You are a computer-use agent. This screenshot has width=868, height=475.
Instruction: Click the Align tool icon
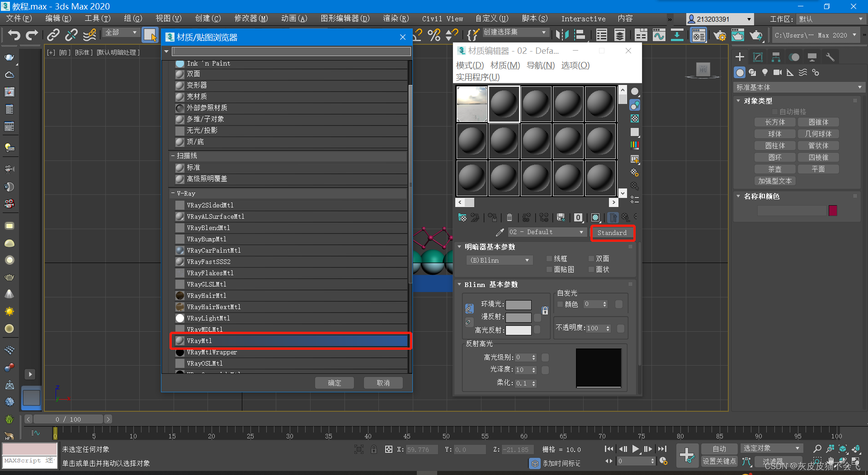click(x=580, y=35)
